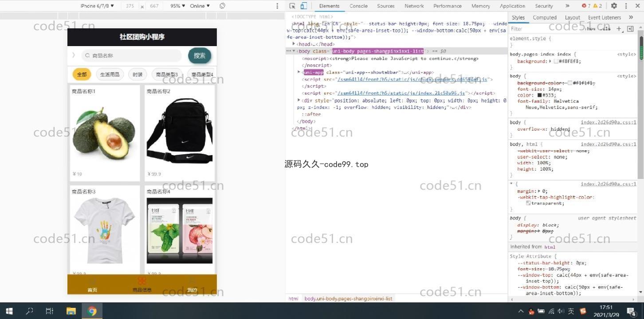Click the #333 color swatch

(540, 95)
